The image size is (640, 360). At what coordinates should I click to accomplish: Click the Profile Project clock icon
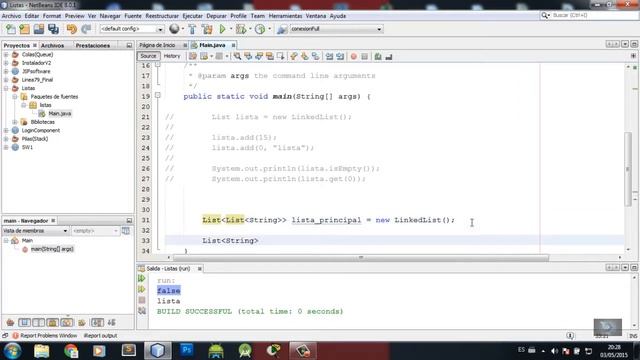coord(260,29)
